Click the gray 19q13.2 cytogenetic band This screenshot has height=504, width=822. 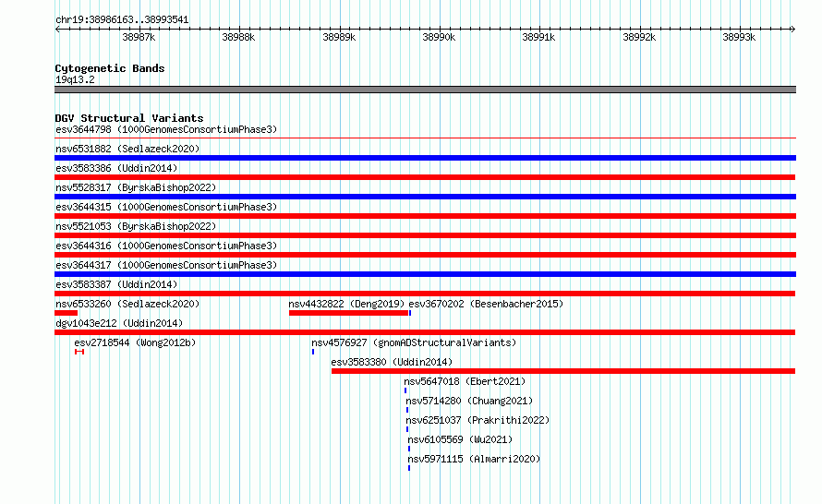click(425, 90)
